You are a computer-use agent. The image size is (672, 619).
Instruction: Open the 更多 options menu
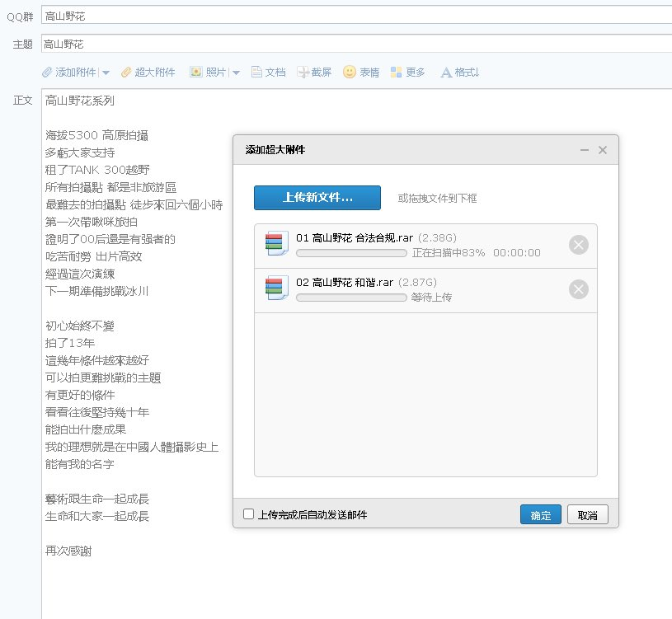pyautogui.click(x=407, y=73)
